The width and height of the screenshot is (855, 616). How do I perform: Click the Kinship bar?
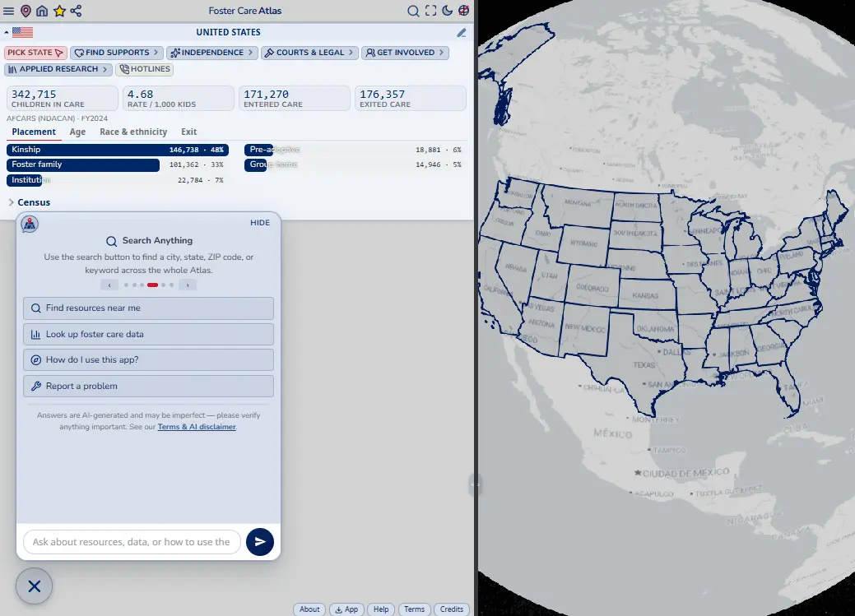pyautogui.click(x=117, y=150)
